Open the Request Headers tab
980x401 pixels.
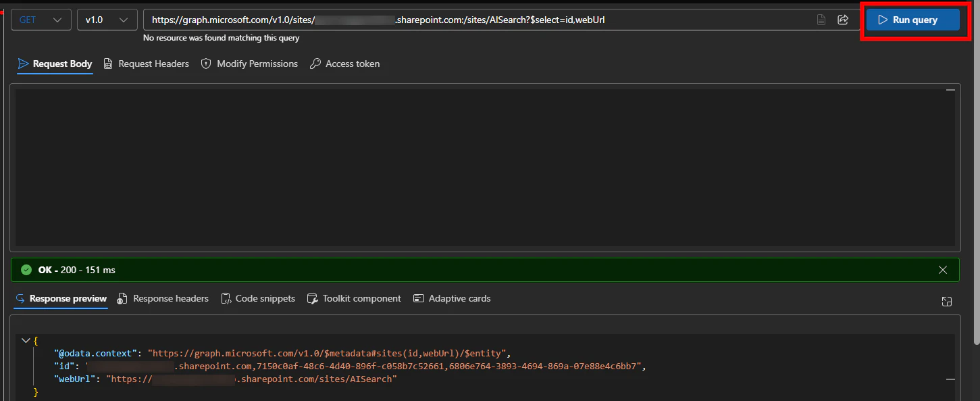(x=147, y=64)
